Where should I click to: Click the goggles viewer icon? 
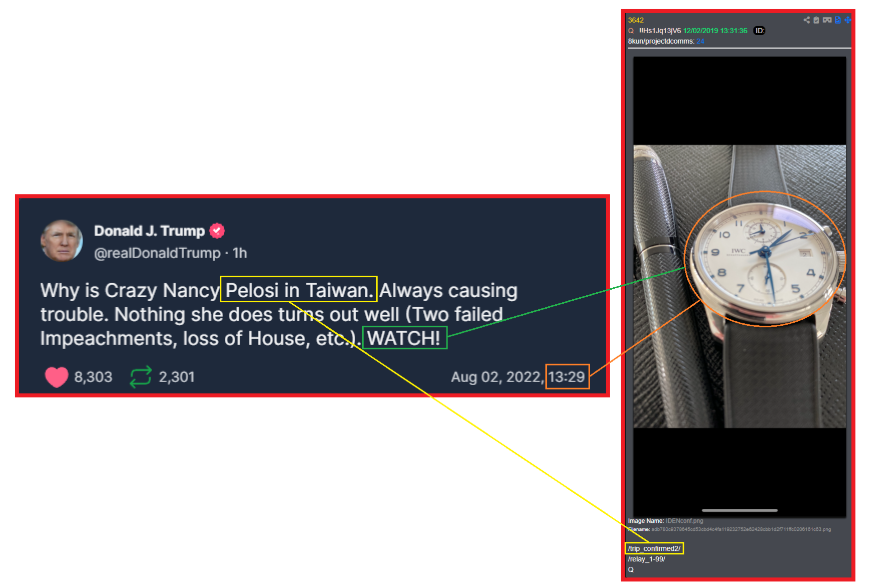pyautogui.click(x=827, y=20)
